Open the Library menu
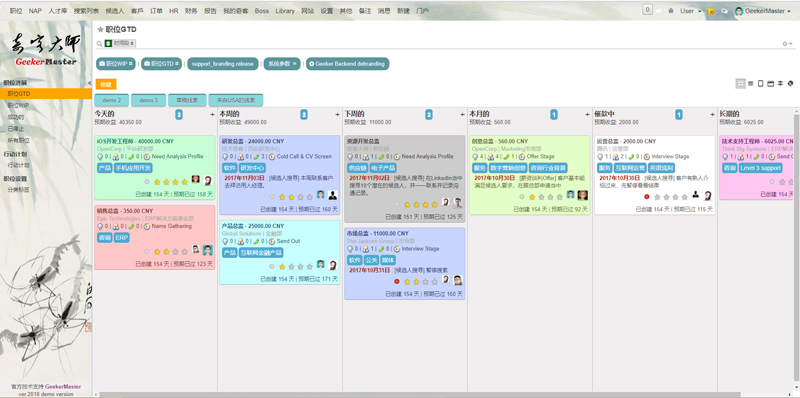This screenshot has width=800, height=398. click(x=285, y=11)
